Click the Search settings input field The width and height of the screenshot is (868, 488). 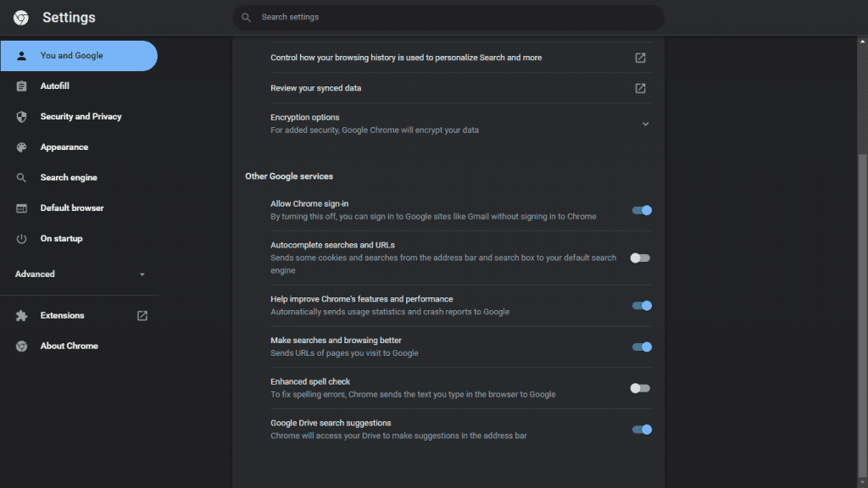[x=448, y=17]
